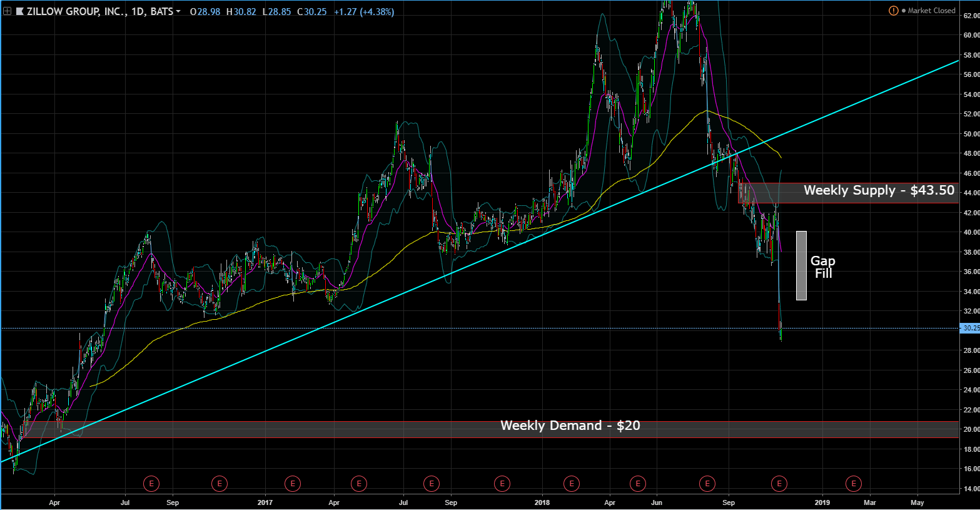Click the Market Closed status text
Viewport: 980px width, 510px height.
pos(932,11)
